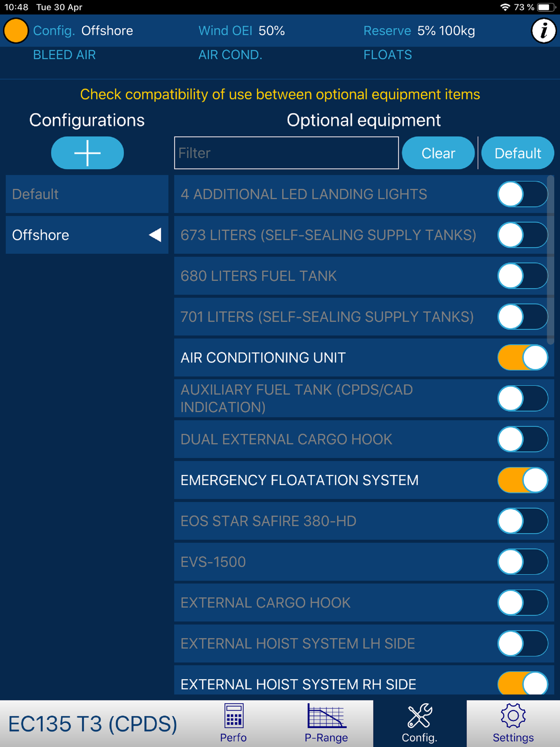Enable the Dual External Cargo Hook toggle
This screenshot has height=747, width=560.
point(522,439)
